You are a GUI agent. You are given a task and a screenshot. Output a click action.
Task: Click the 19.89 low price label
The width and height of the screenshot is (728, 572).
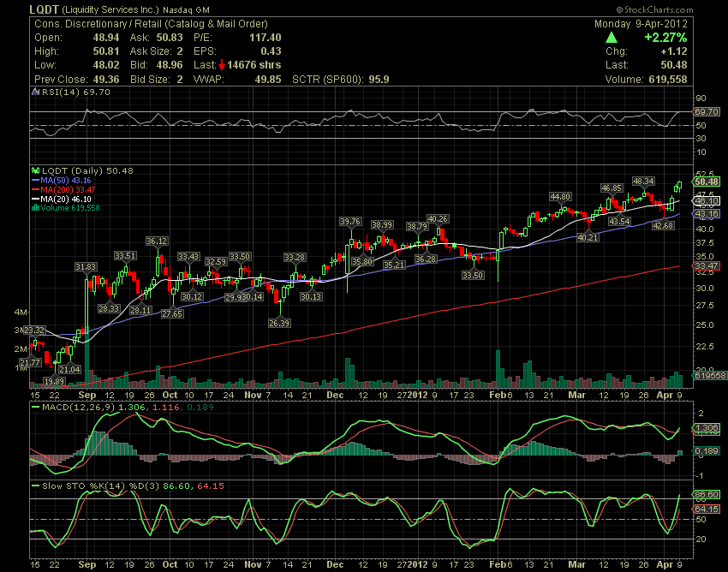[x=54, y=381]
